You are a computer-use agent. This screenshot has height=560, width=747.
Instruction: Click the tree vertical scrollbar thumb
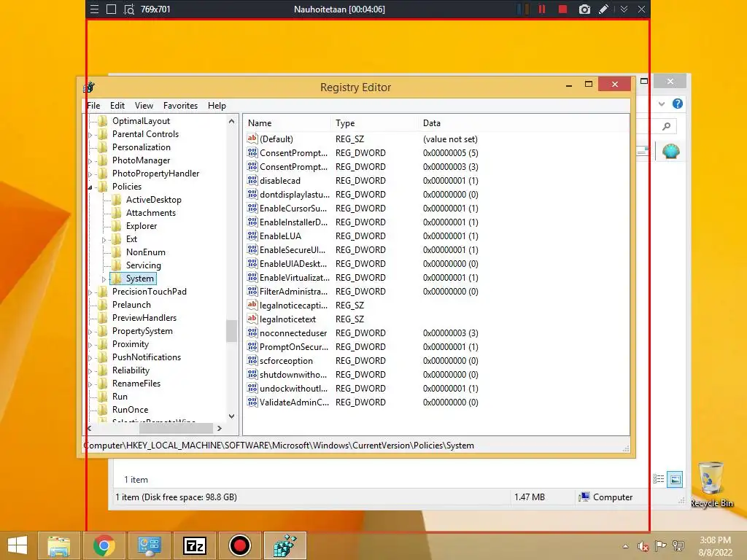coord(231,331)
